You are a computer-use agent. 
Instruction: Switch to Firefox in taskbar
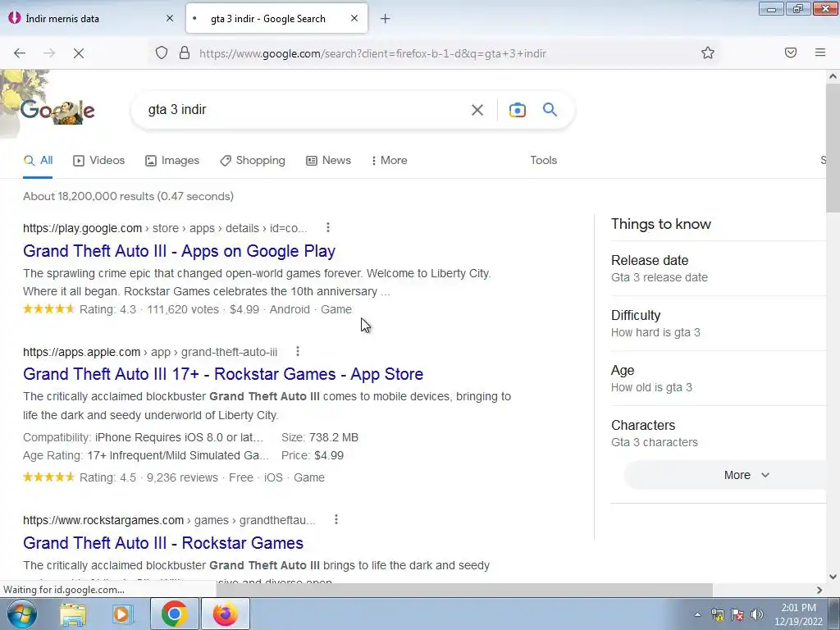[x=225, y=614]
